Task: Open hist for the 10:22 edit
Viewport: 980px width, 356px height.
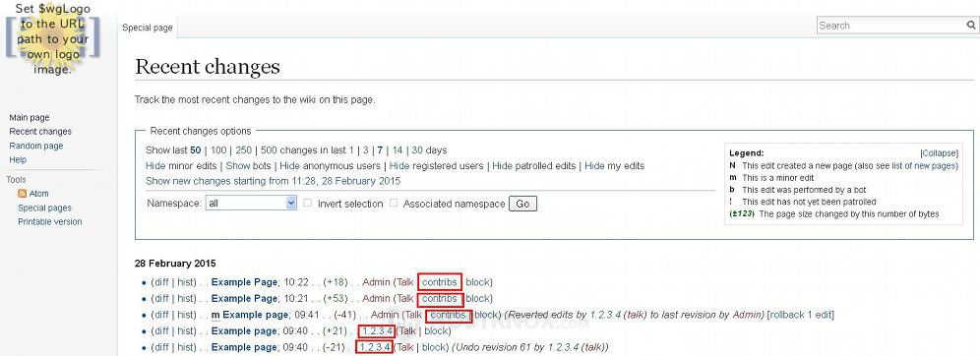Action: point(186,282)
